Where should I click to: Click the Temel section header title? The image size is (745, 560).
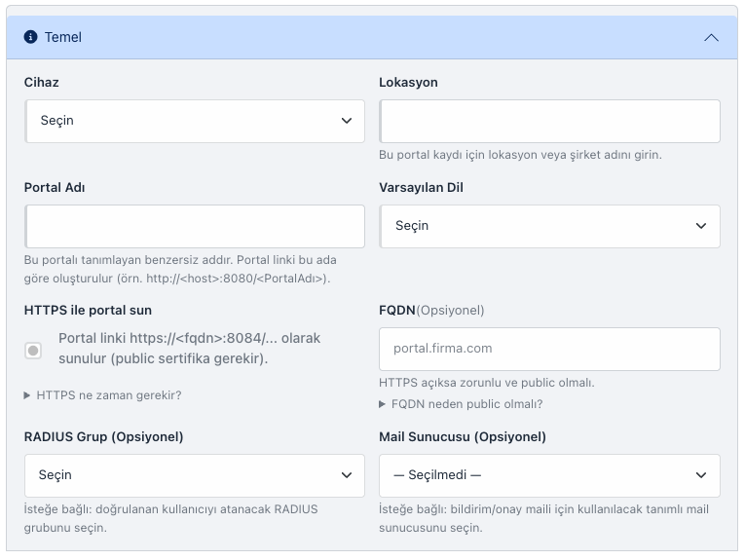pos(62,37)
